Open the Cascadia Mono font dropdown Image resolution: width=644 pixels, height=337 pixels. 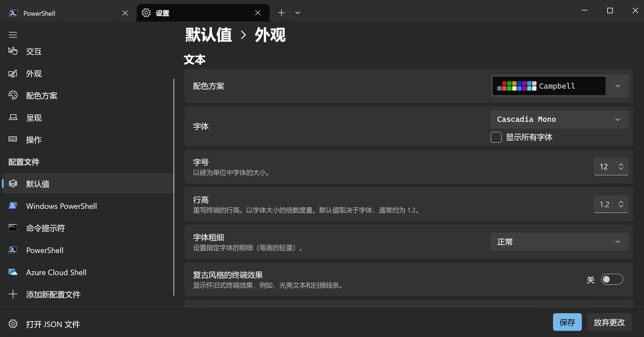pos(559,119)
